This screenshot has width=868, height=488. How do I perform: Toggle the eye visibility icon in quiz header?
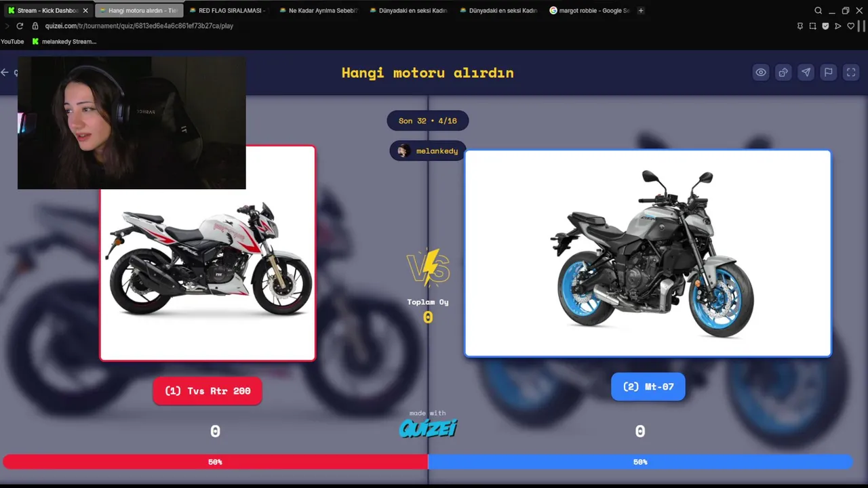point(761,73)
